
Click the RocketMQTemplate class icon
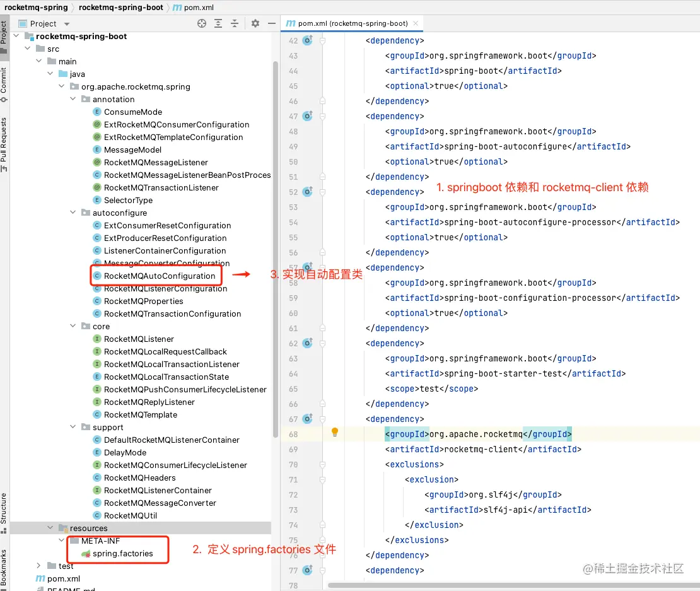tap(97, 414)
